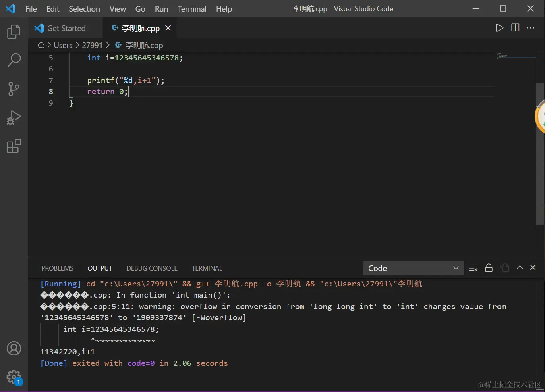
Task: Select the 李明航.cpp editor tab
Action: (x=141, y=28)
